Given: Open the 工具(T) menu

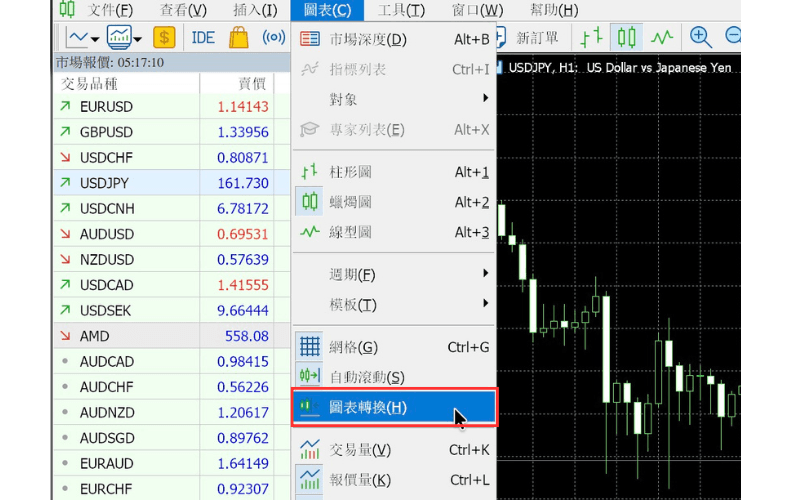Looking at the screenshot, I should tap(401, 10).
